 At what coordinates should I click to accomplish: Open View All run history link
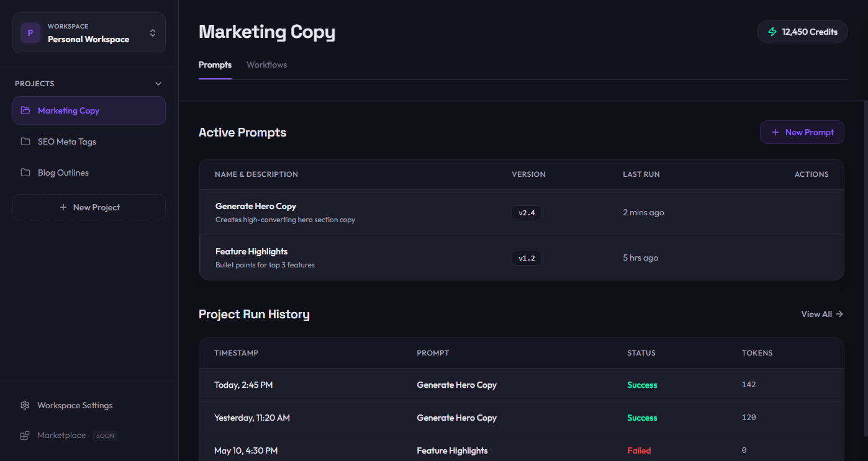(822, 314)
